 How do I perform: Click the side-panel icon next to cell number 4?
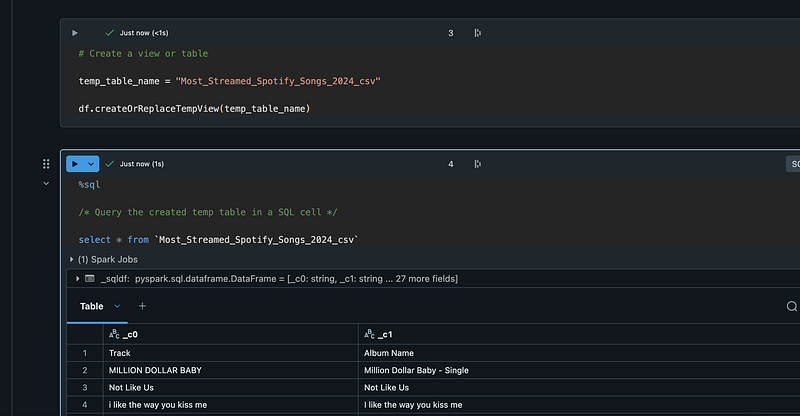(x=478, y=164)
